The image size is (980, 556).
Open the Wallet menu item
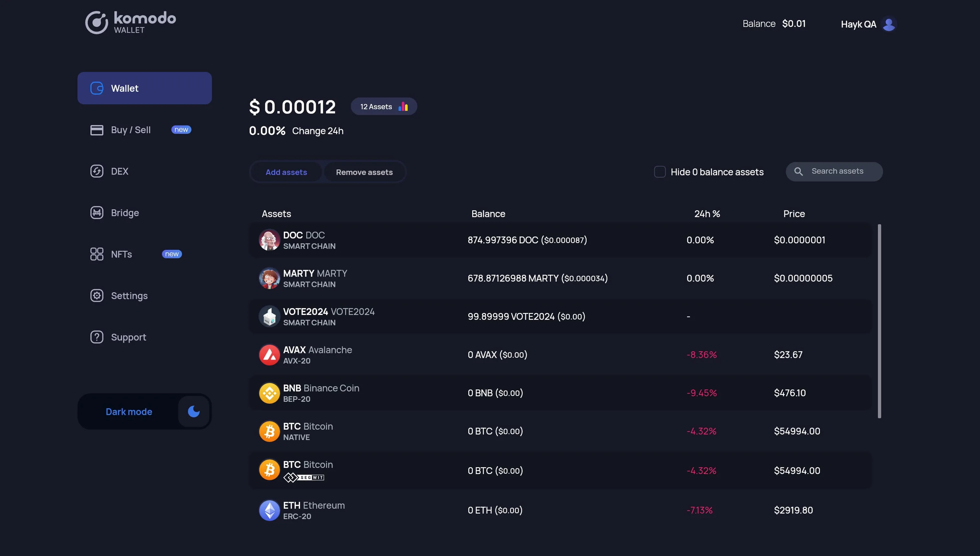tap(144, 88)
